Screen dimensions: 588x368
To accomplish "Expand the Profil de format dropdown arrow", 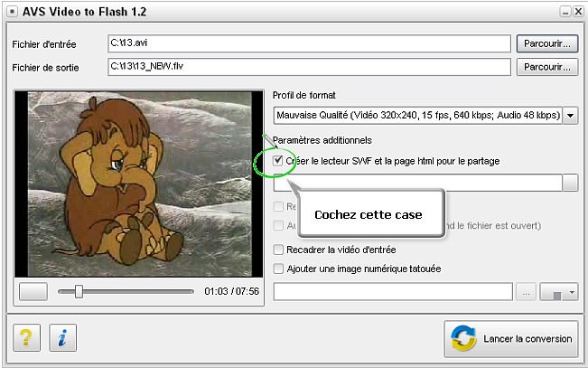I will tap(570, 115).
